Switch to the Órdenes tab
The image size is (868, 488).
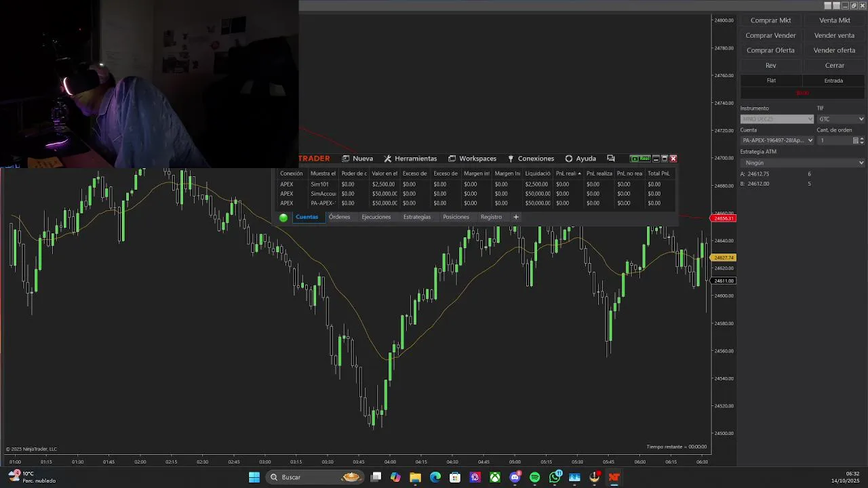(x=340, y=217)
